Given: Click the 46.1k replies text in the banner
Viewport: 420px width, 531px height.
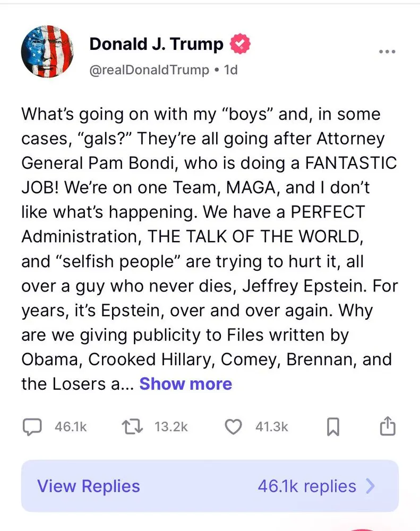Looking at the screenshot, I should (x=306, y=486).
